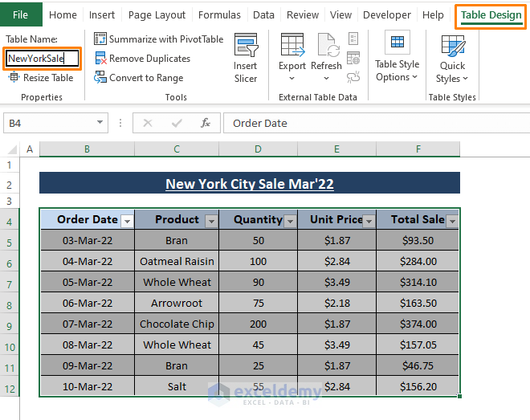Viewport: 530px width, 420px height.
Task: Click the Quick Styles icon
Action: pos(452,45)
